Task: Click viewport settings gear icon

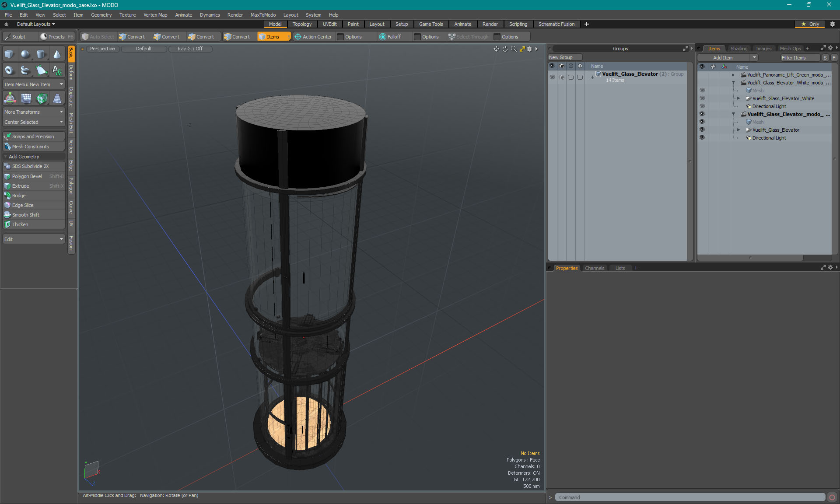Action: click(529, 49)
